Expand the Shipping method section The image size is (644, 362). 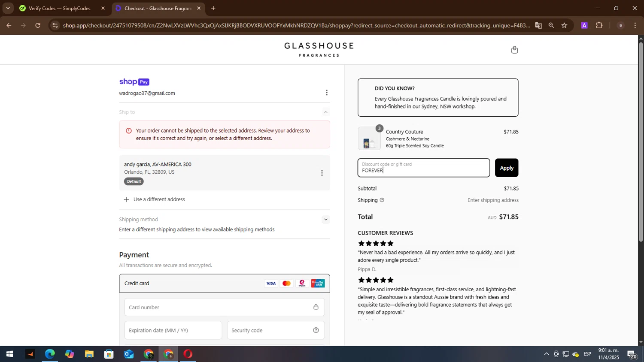326,220
